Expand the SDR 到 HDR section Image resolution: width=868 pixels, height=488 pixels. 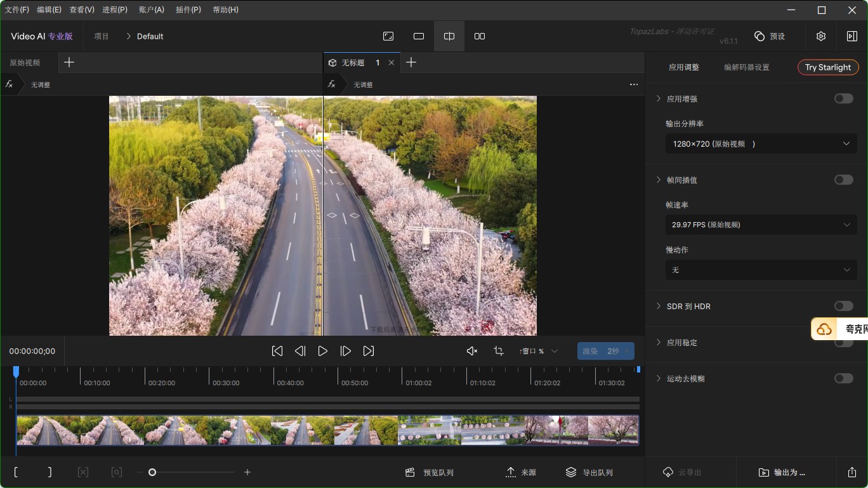(x=659, y=306)
